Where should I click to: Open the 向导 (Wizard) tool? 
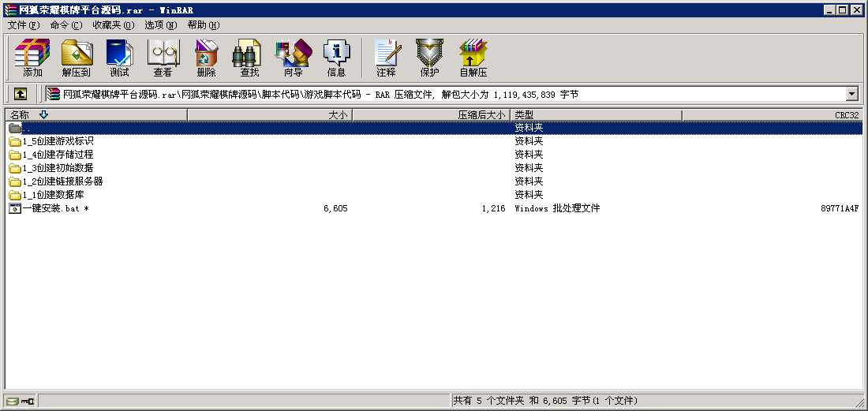pyautogui.click(x=293, y=58)
